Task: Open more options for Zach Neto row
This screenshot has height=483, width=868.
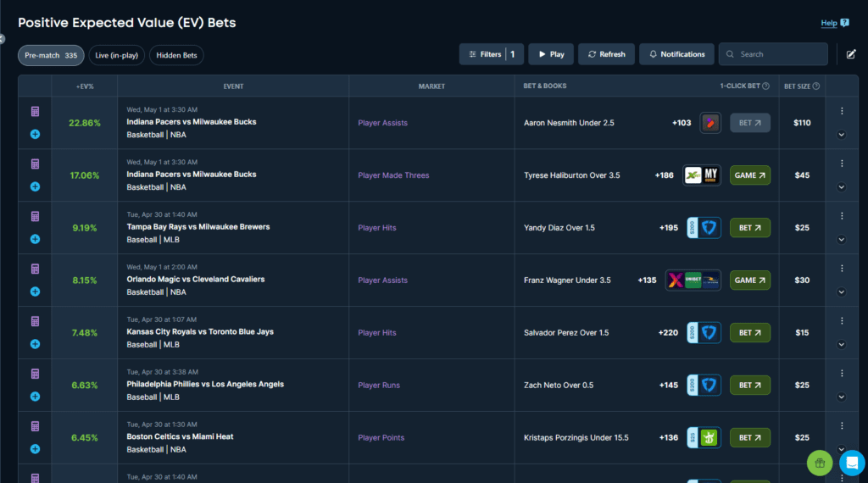Action: point(842,374)
